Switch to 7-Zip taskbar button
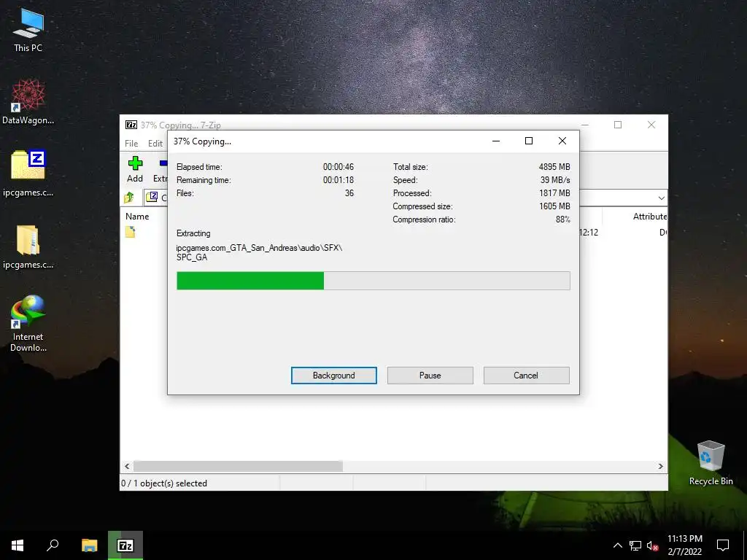The image size is (747, 560). click(125, 545)
